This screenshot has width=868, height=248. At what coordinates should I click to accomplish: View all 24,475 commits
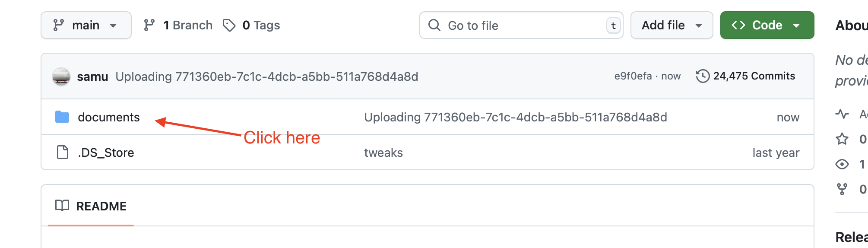[754, 76]
